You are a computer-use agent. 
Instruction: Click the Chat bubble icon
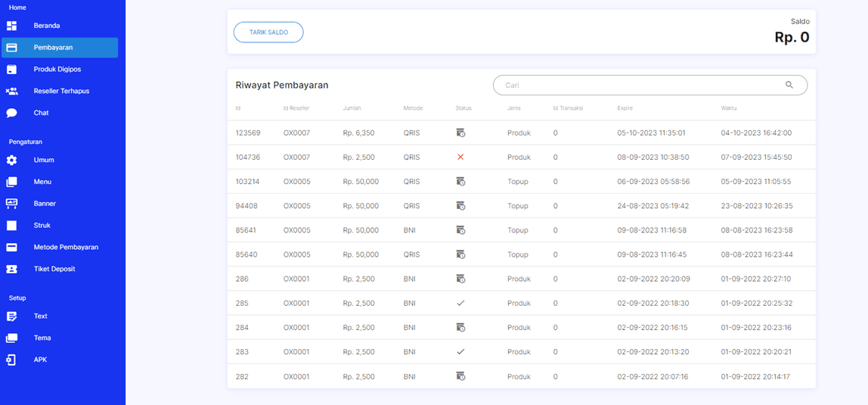11,113
